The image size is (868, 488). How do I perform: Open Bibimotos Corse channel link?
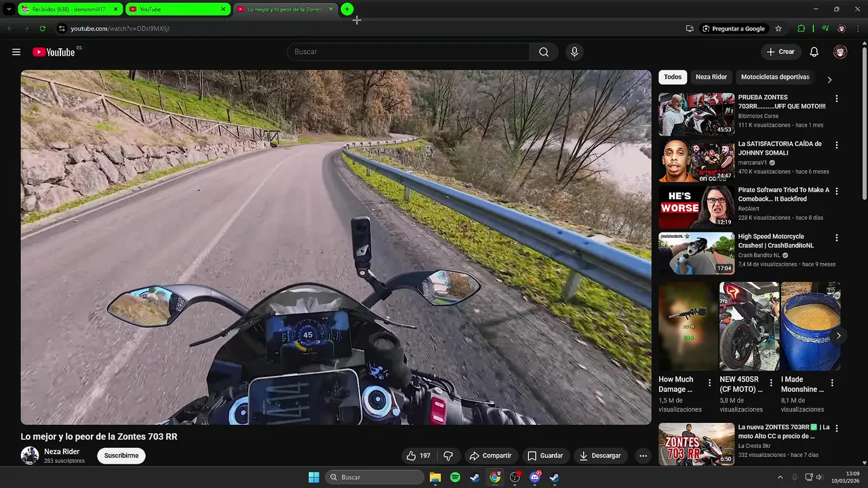(758, 116)
